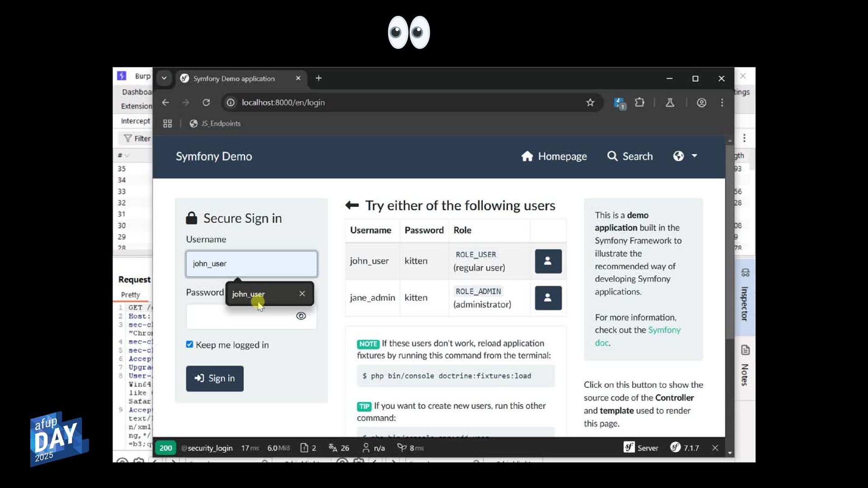The height and width of the screenshot is (488, 868).
Task: Click the page vertical scrollbar
Action: click(729, 242)
